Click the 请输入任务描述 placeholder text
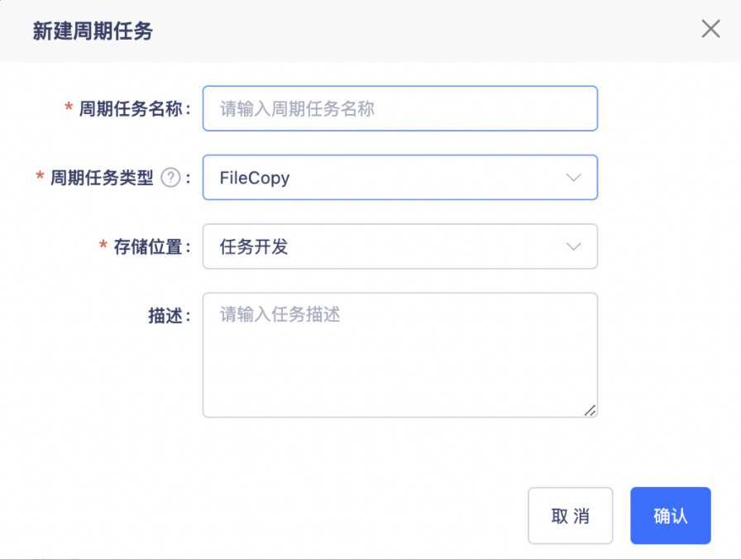Image resolution: width=741 pixels, height=560 pixels. click(x=280, y=314)
